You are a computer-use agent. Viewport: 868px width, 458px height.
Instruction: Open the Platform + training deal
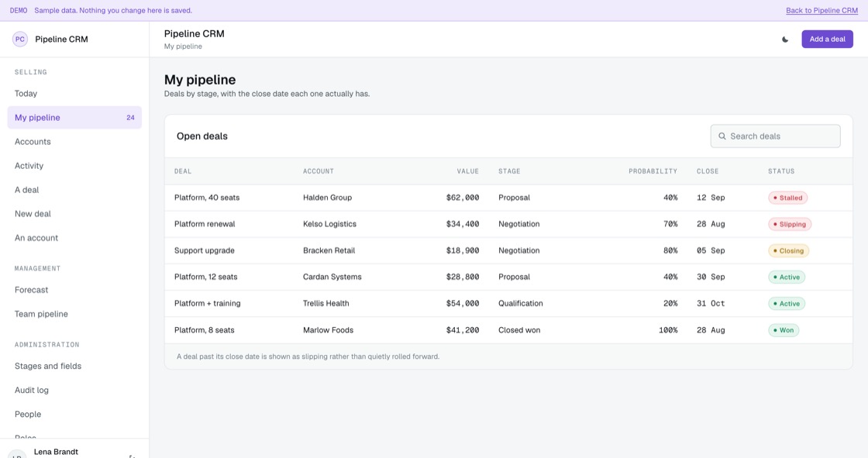[x=208, y=304]
